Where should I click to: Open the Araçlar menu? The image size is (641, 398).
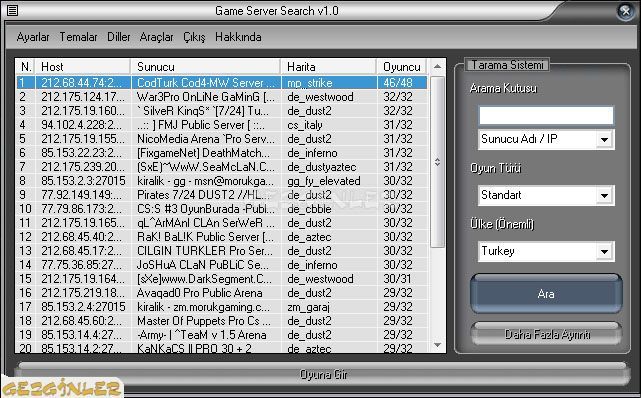[x=157, y=37]
